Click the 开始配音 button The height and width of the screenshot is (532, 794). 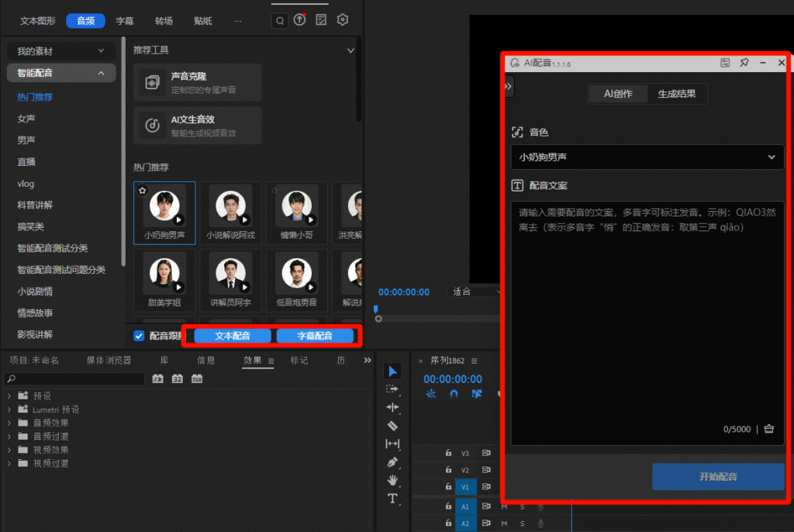pyautogui.click(x=717, y=477)
